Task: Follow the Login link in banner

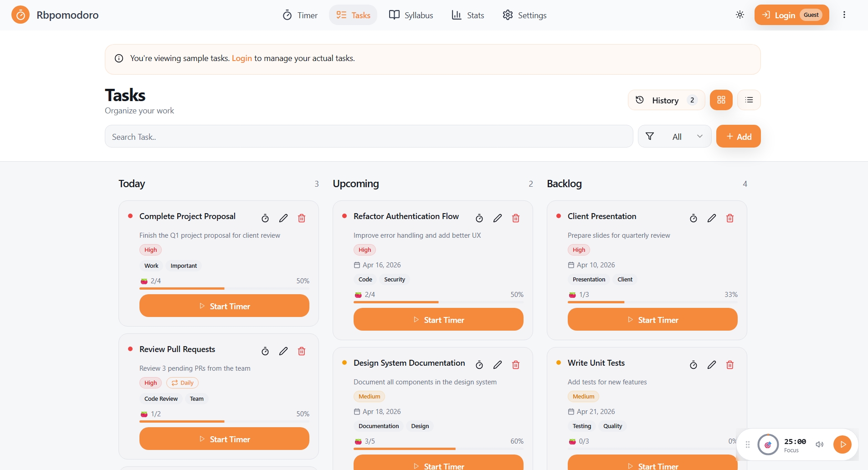Action: [x=241, y=58]
